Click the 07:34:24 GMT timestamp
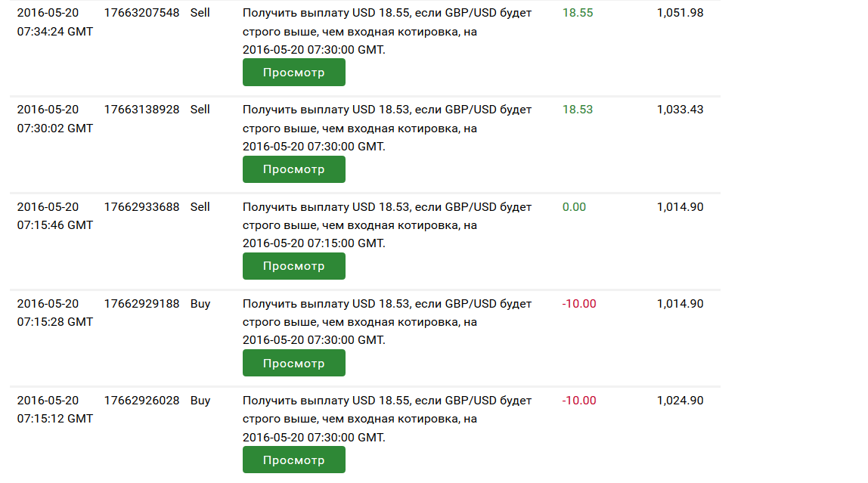The image size is (868, 483). [55, 32]
